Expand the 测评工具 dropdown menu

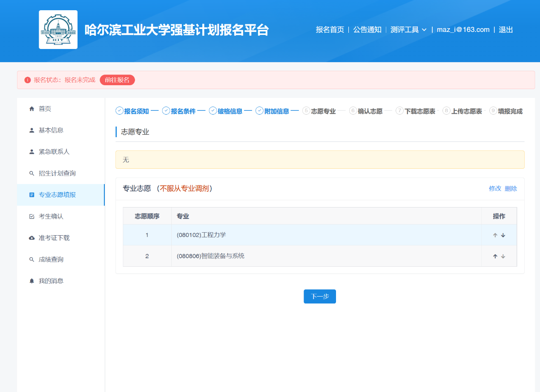pos(408,30)
